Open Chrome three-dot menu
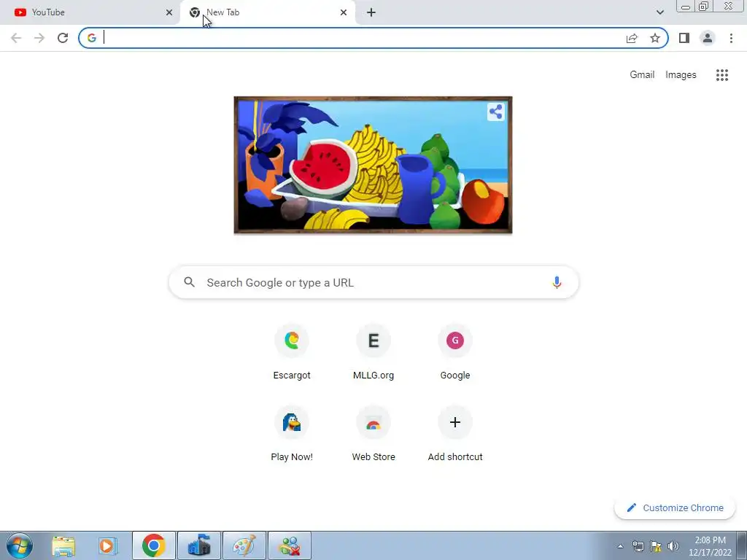The height and width of the screenshot is (560, 747). [731, 38]
